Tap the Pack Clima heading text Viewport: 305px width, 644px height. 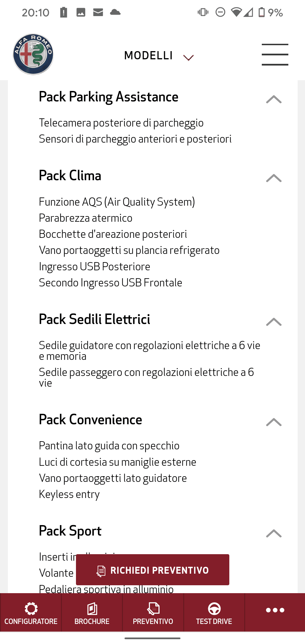click(70, 175)
